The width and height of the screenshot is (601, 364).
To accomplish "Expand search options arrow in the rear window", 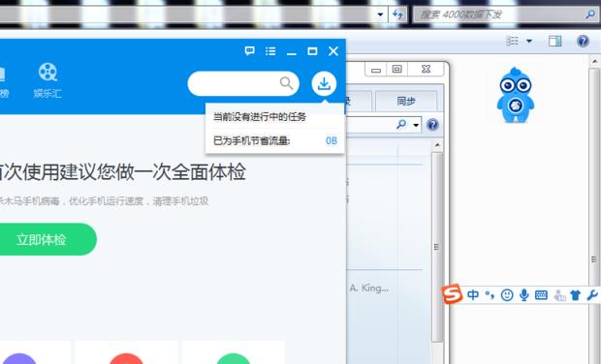I will (416, 125).
